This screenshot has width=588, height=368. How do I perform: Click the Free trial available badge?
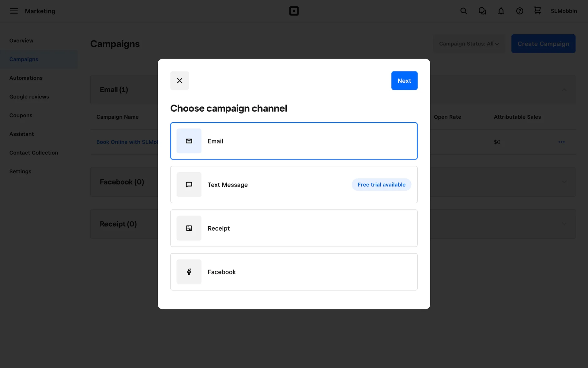click(x=381, y=185)
